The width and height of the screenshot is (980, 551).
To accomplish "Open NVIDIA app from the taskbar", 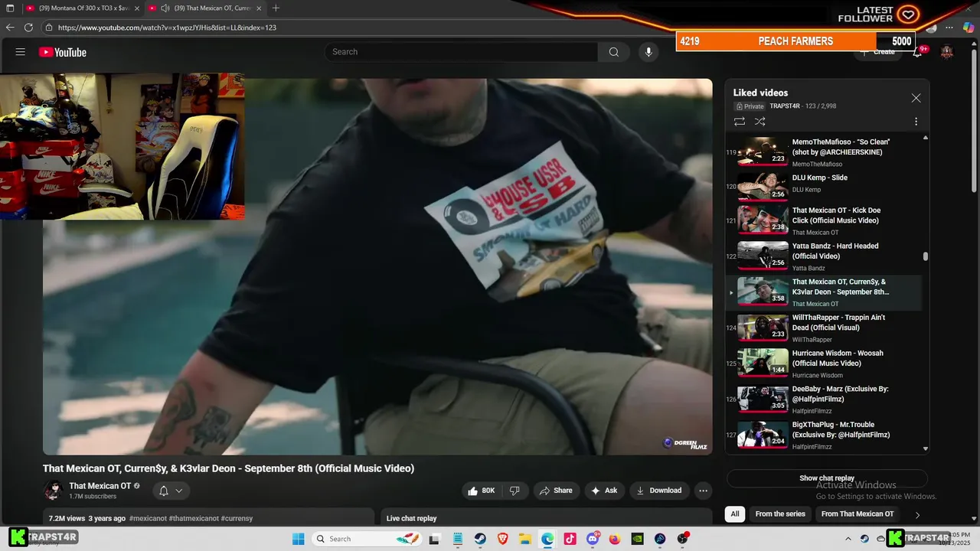I will (x=637, y=539).
